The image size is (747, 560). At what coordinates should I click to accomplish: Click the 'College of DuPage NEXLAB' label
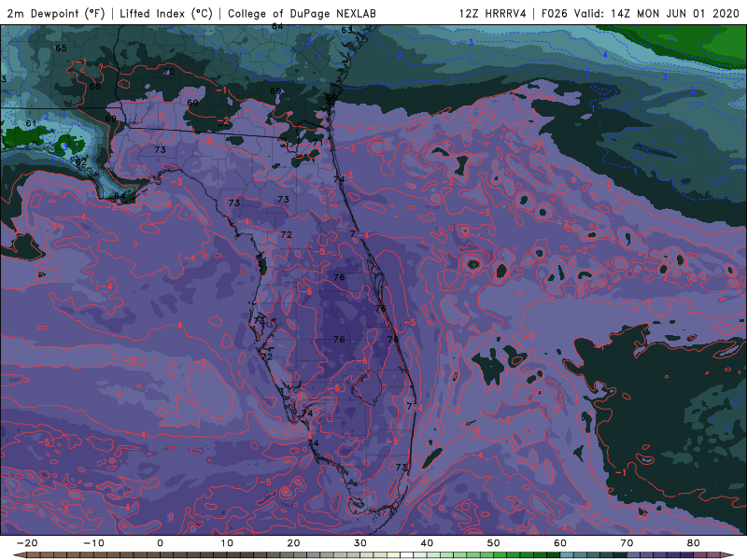(x=302, y=13)
